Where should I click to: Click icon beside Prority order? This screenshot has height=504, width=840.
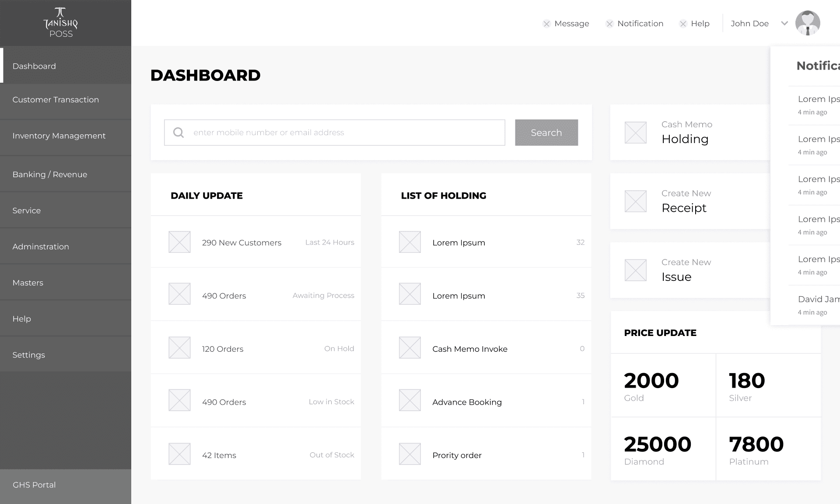(410, 454)
